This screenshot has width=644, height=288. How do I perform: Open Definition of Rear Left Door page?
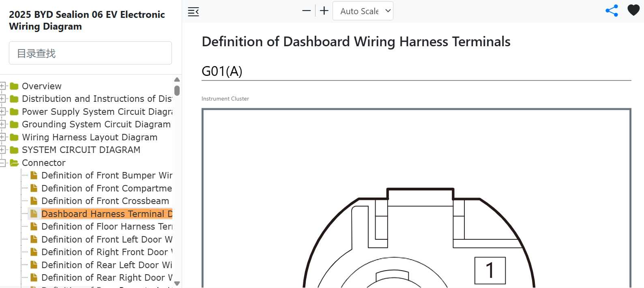pyautogui.click(x=107, y=265)
